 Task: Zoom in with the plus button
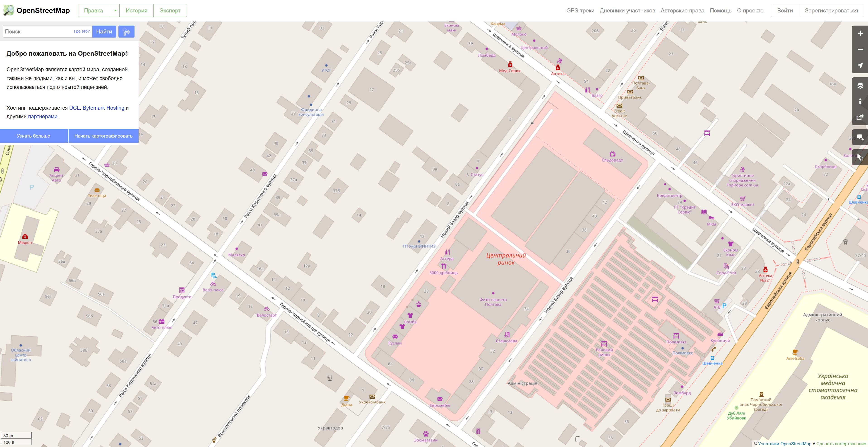tap(860, 33)
